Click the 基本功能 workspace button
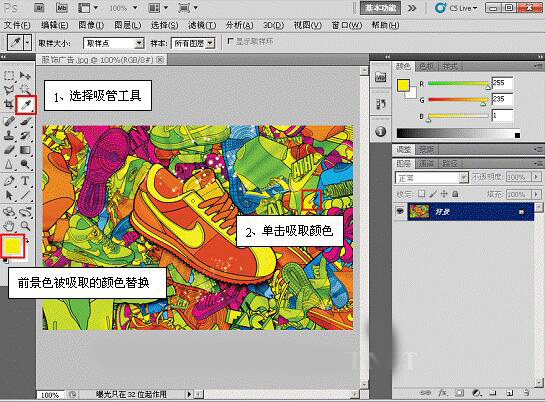The width and height of the screenshot is (545, 402). coord(380,8)
